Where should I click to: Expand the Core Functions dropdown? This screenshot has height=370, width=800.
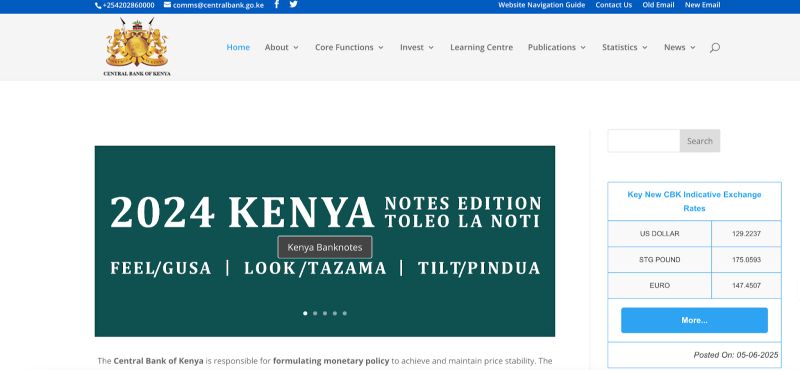(x=349, y=47)
